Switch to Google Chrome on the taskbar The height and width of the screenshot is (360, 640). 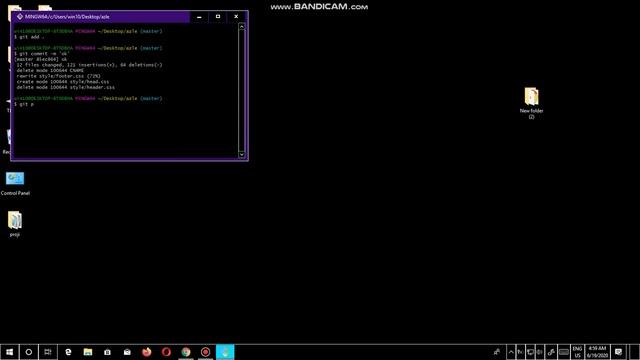(186, 352)
